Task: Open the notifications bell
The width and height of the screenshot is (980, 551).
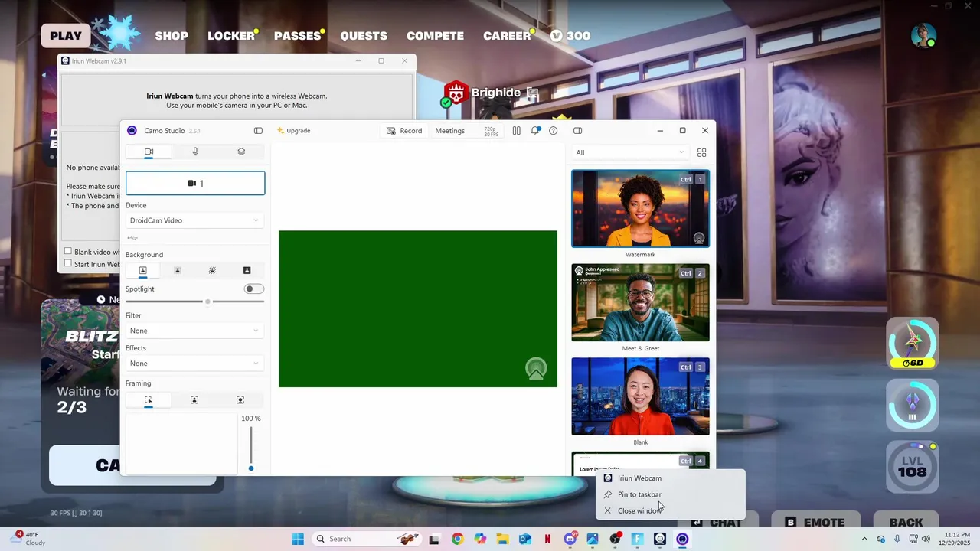Action: pyautogui.click(x=535, y=131)
